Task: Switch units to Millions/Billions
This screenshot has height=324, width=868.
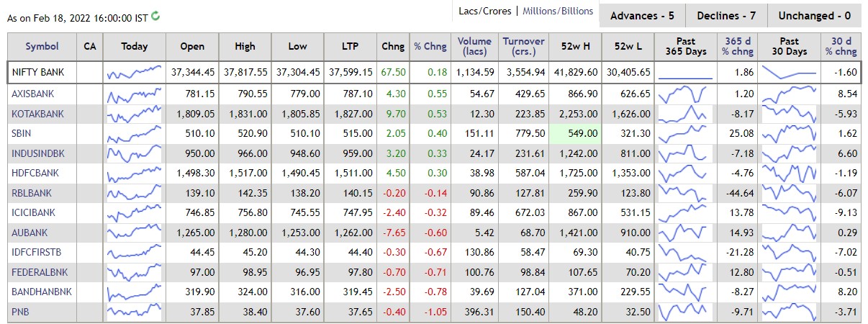Action: [558, 11]
